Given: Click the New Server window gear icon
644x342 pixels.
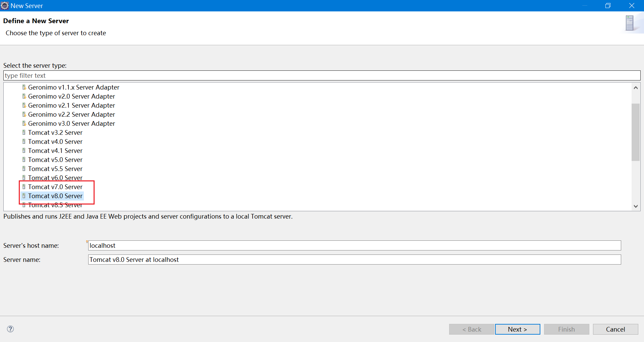Looking at the screenshot, I should (5, 6).
